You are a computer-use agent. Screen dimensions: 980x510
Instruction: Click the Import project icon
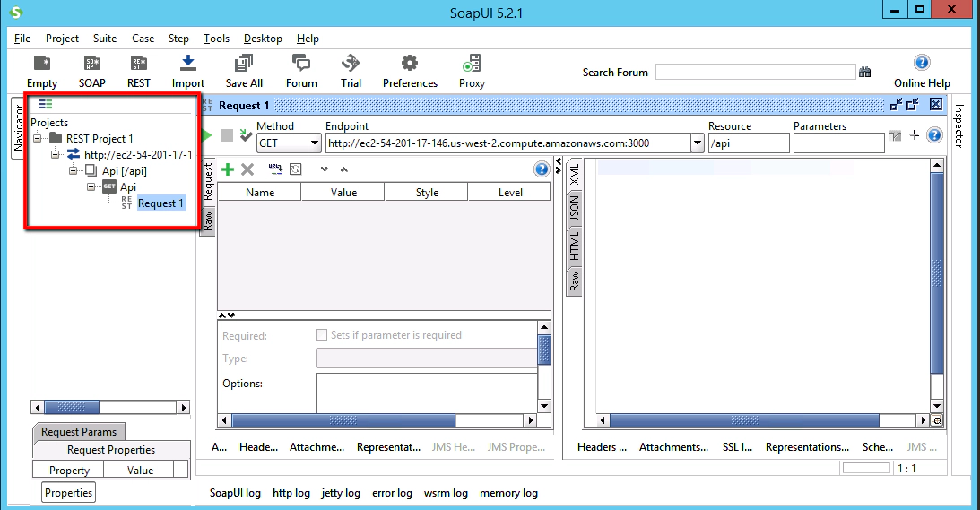tap(188, 64)
